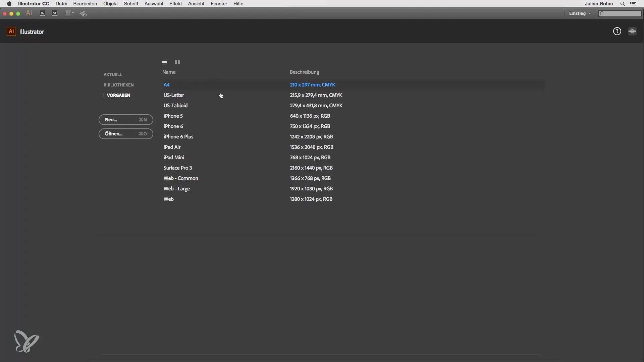Viewport: 644px width, 362px height.
Task: Click the Name column header
Action: click(169, 72)
